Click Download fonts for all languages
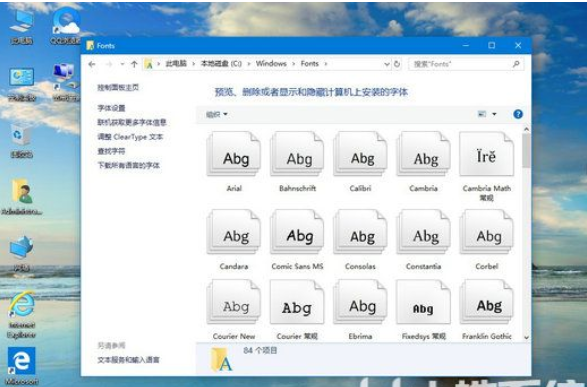The width and height of the screenshot is (587, 387). tap(128, 165)
